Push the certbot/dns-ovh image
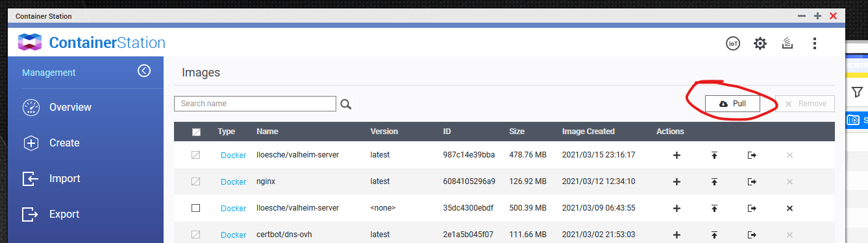Image resolution: width=868 pixels, height=243 pixels. (x=714, y=235)
